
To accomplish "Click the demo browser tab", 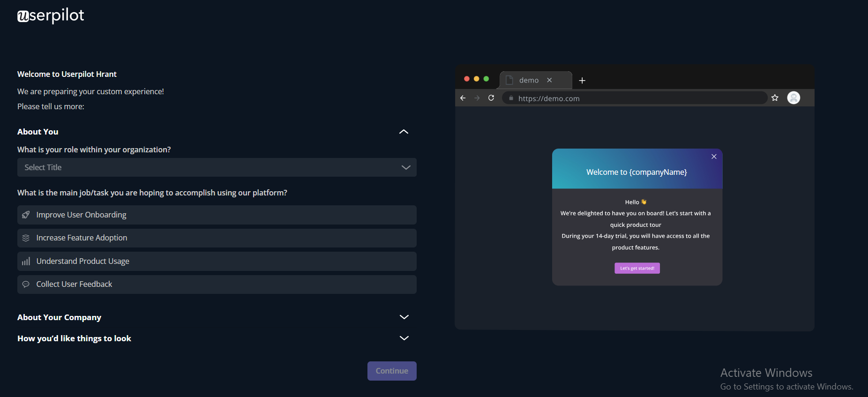I will 529,80.
